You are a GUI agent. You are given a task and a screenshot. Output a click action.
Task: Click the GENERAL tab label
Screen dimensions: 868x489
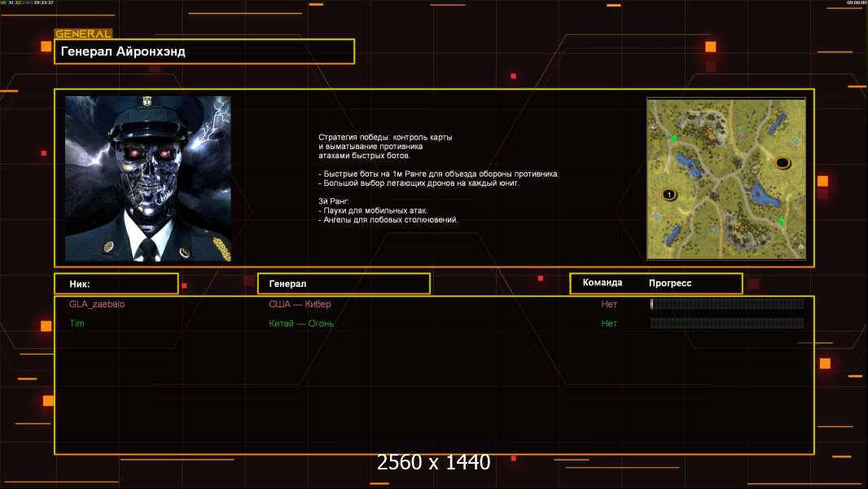(x=83, y=34)
